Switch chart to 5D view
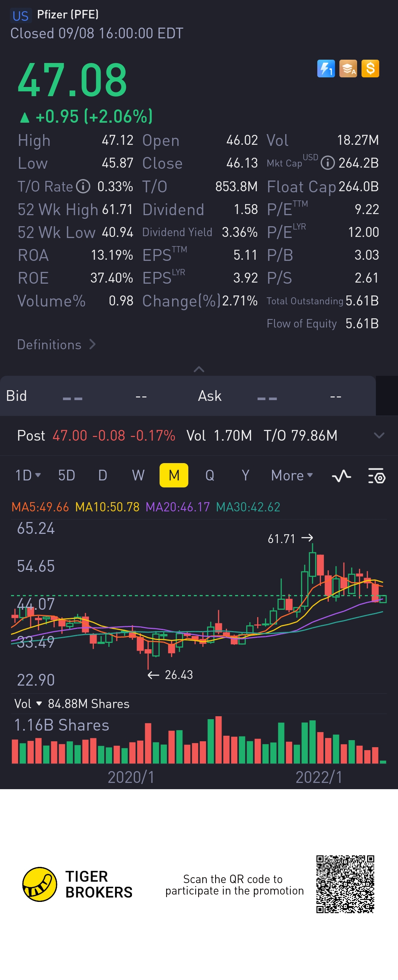The image size is (398, 980). [x=67, y=476]
